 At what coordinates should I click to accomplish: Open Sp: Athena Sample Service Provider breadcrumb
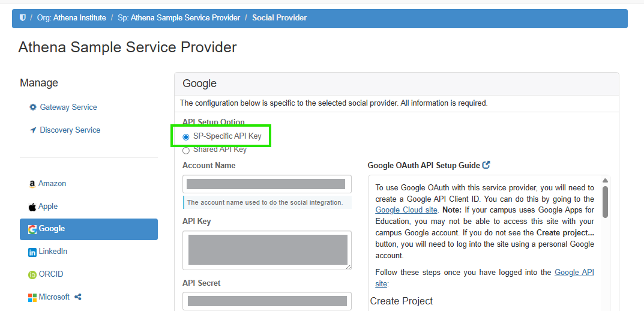[178, 18]
